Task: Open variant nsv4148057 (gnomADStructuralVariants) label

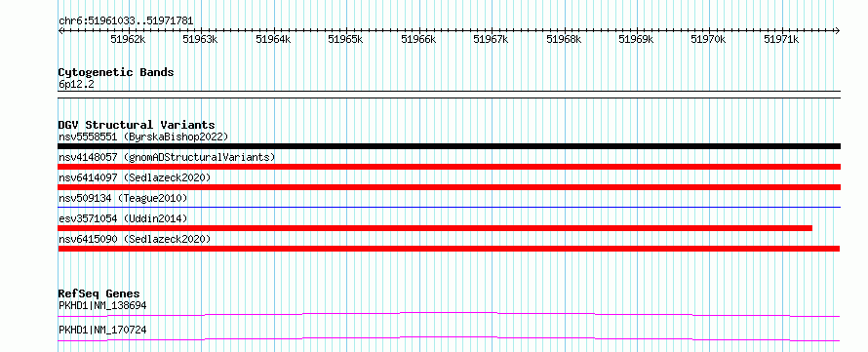Action: tap(167, 157)
